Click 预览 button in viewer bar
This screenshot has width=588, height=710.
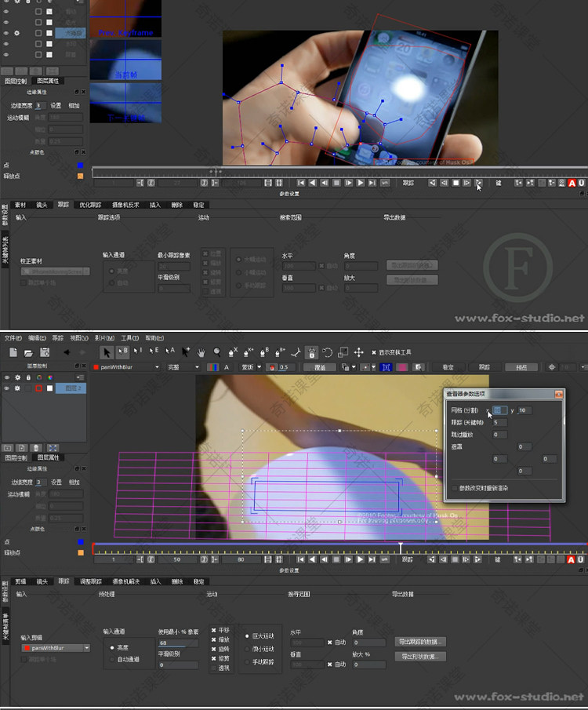tap(521, 367)
